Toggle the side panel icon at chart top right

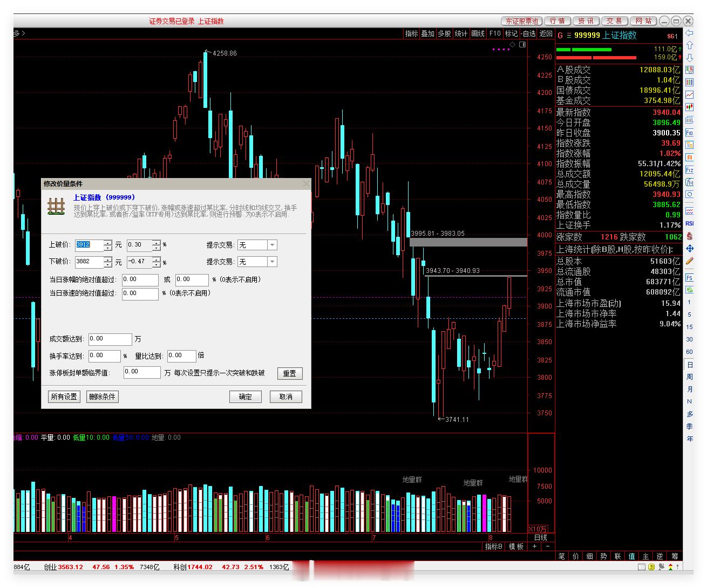[x=522, y=45]
